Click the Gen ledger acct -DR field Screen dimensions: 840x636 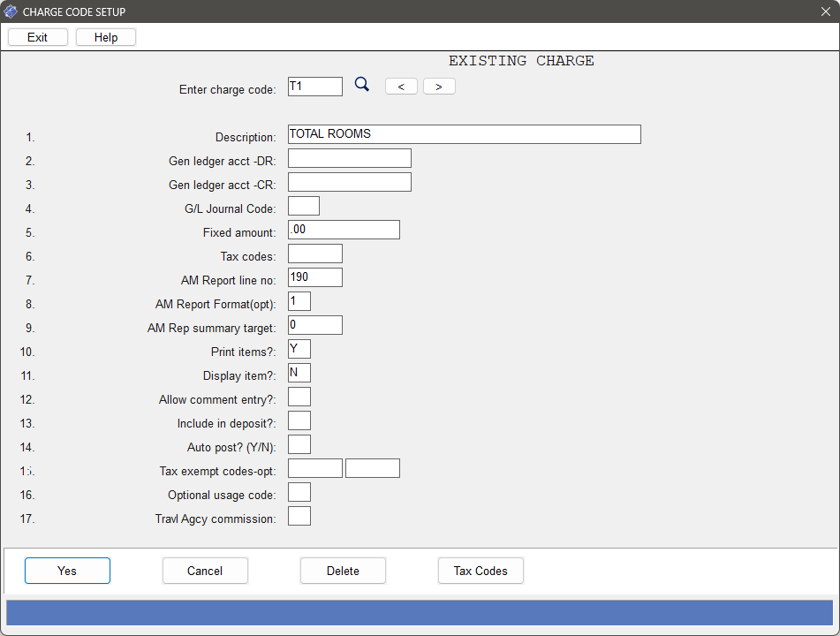[x=350, y=158]
